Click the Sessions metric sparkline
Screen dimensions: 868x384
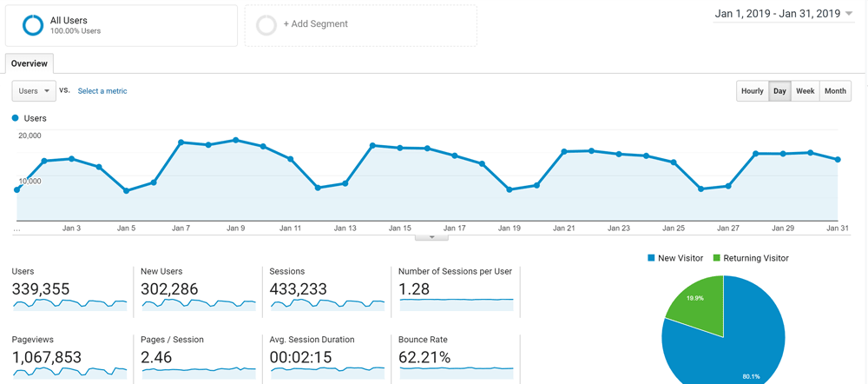(327, 305)
